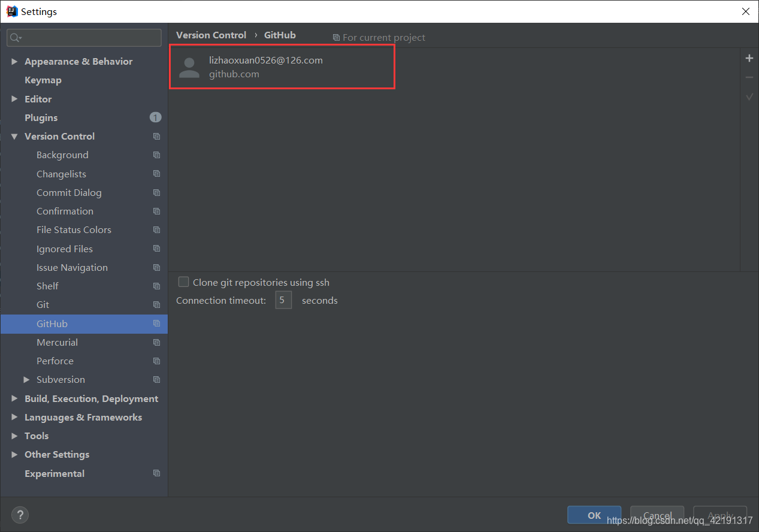Click project-level icon beside Git
Viewport: 759px width, 532px height.
click(156, 304)
